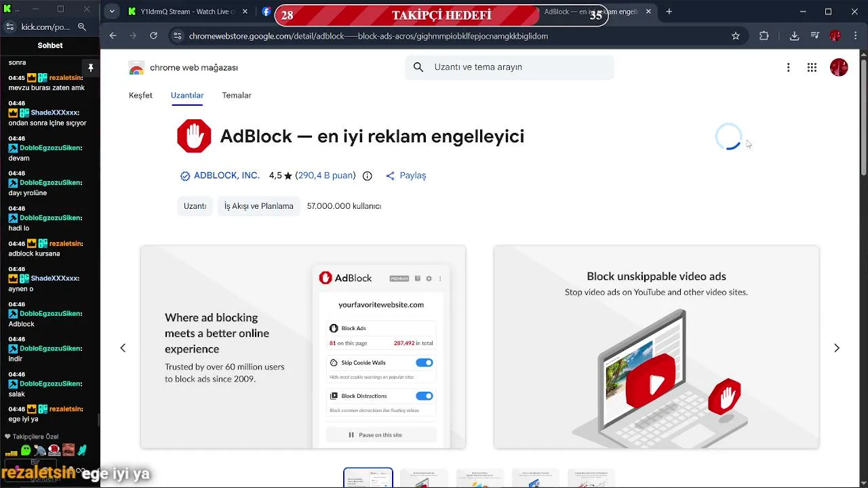Go to previous screenshot with left arrow
This screenshot has height=488, width=868.
click(123, 348)
